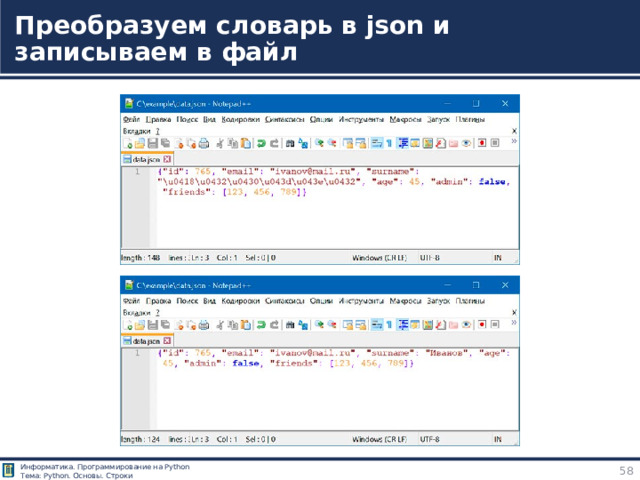Screen dimensions: 640x480
Task: Open Файл menu in upper Notepad++ window
Action: 131,120
